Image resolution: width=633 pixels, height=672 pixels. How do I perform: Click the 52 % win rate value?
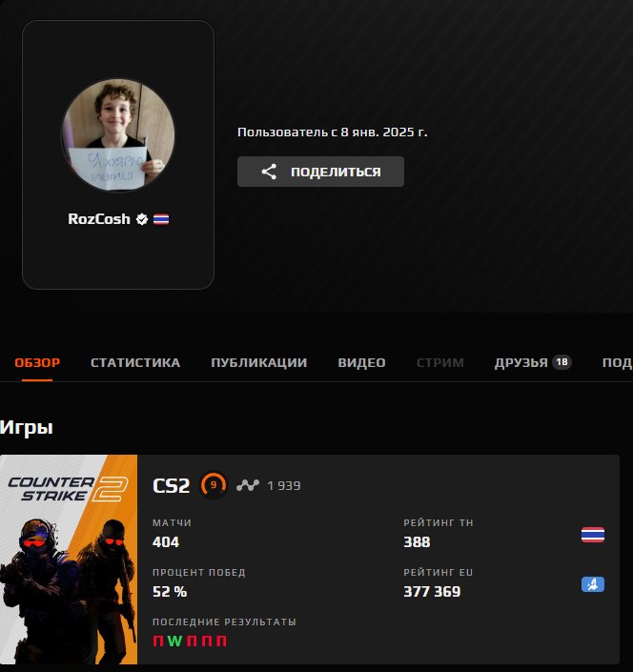(x=170, y=592)
